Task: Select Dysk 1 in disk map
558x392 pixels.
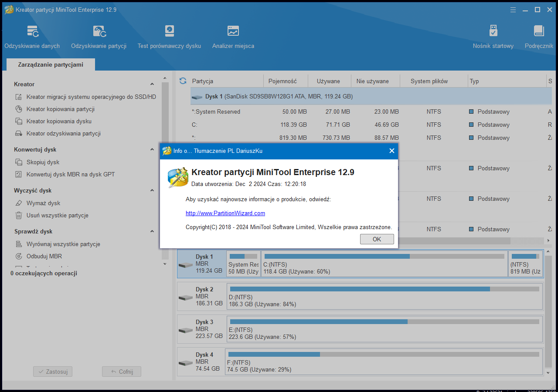Action: [x=202, y=264]
